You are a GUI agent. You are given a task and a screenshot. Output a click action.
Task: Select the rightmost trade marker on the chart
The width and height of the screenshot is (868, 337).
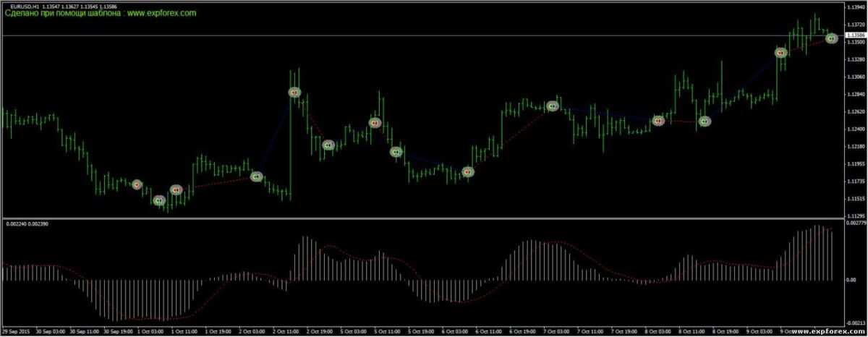point(832,38)
